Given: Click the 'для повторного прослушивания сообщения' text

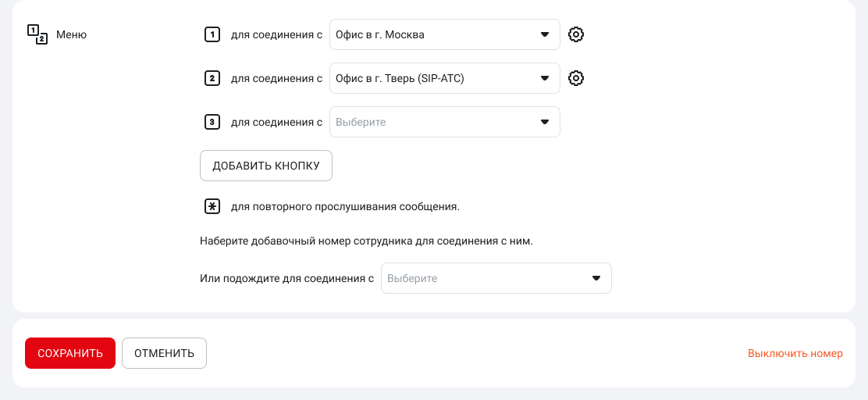Looking at the screenshot, I should pos(345,207).
